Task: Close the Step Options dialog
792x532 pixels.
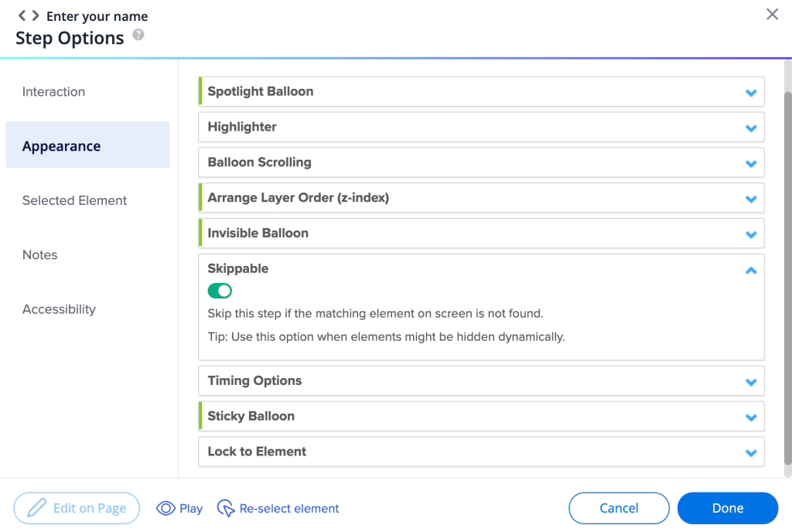Action: 771,14
